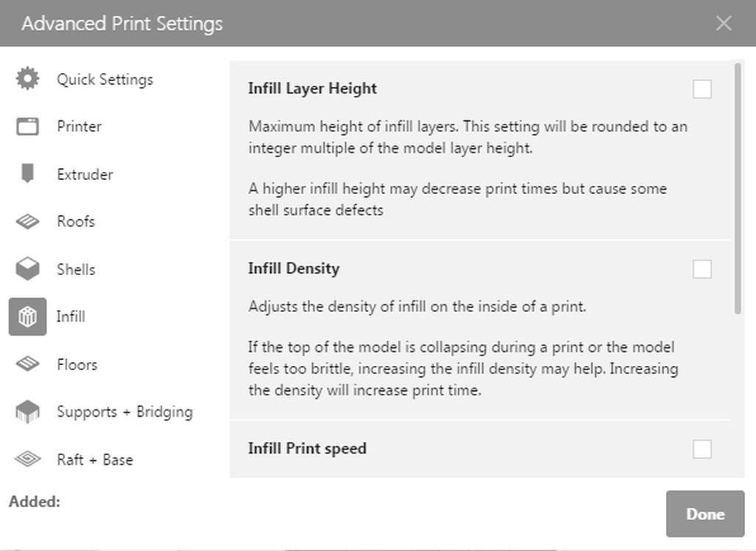756x551 pixels.
Task: Select the Raft + Base icon
Action: pos(27,460)
